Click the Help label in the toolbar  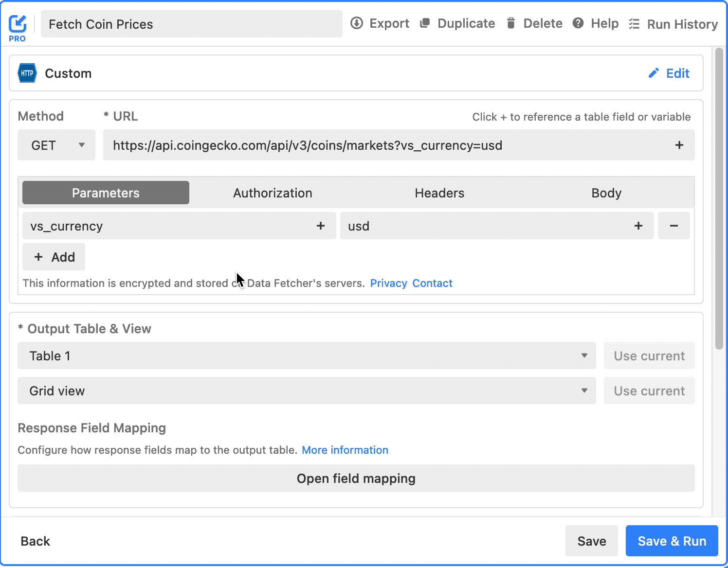coord(605,23)
